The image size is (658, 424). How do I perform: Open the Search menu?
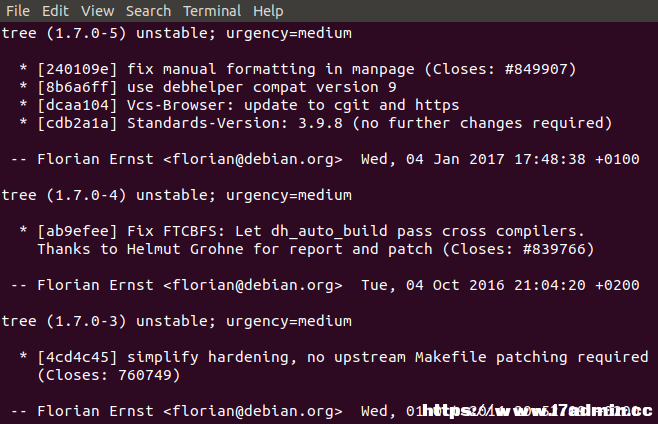click(149, 11)
